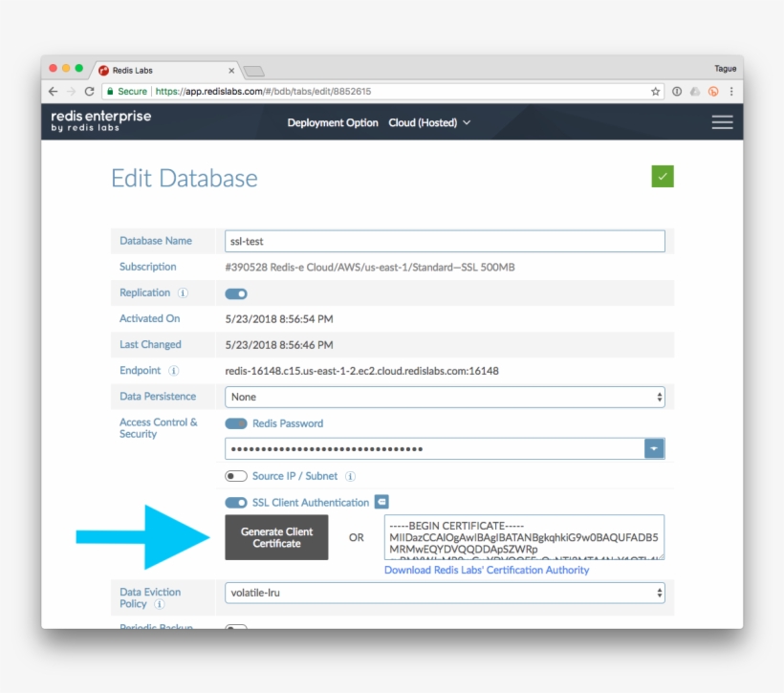Click the Endpoint info icon
784x693 pixels.
pos(173,371)
